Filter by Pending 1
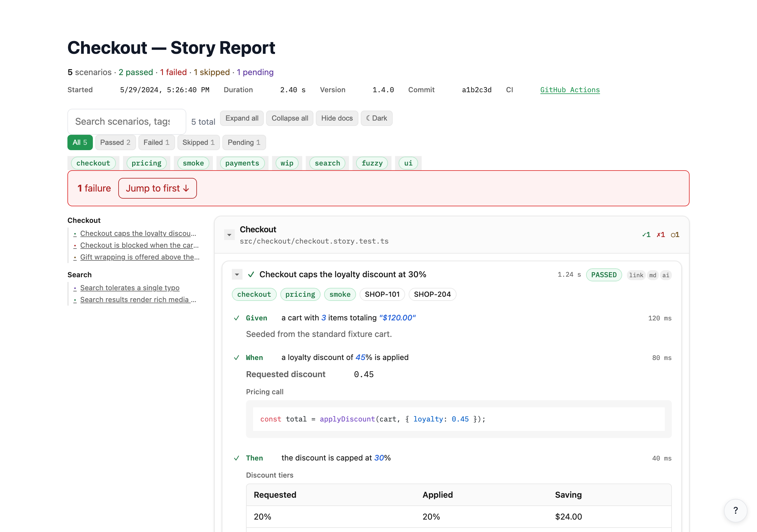The height and width of the screenshot is (532, 757). [x=244, y=142]
